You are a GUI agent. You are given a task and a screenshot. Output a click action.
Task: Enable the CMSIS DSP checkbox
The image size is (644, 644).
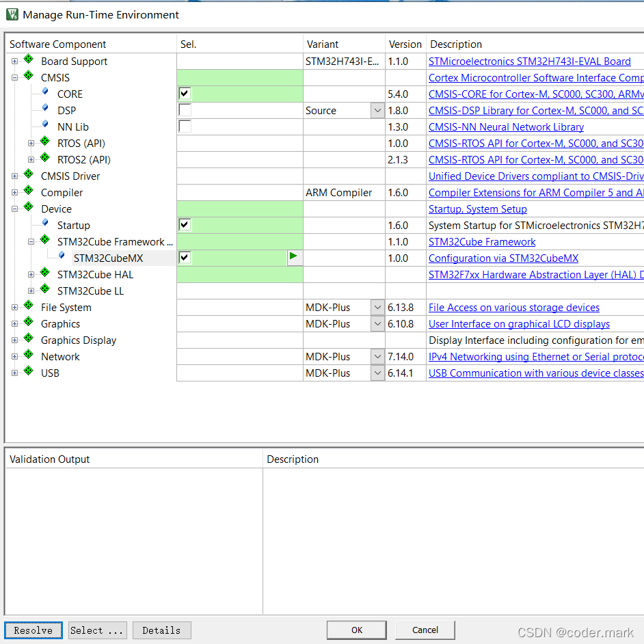pos(185,110)
